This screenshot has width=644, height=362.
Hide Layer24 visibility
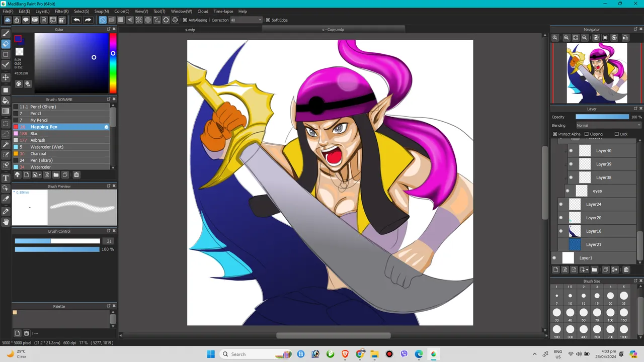561,204
